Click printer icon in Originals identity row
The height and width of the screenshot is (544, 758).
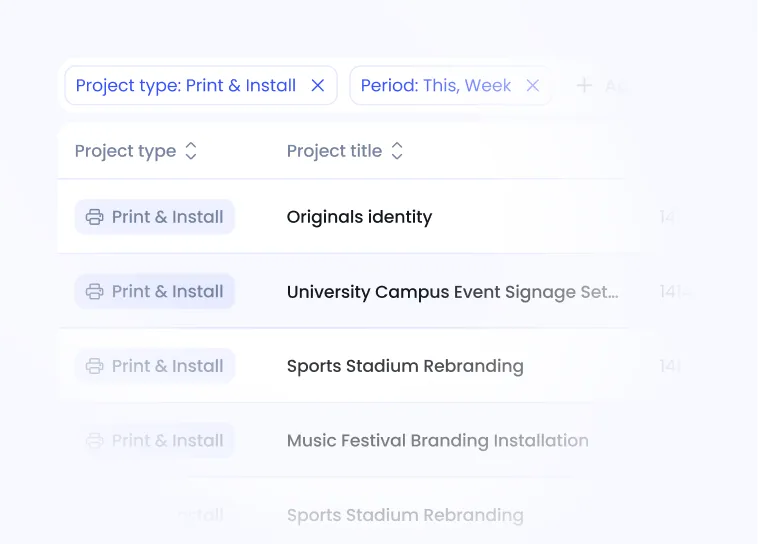click(x=94, y=217)
